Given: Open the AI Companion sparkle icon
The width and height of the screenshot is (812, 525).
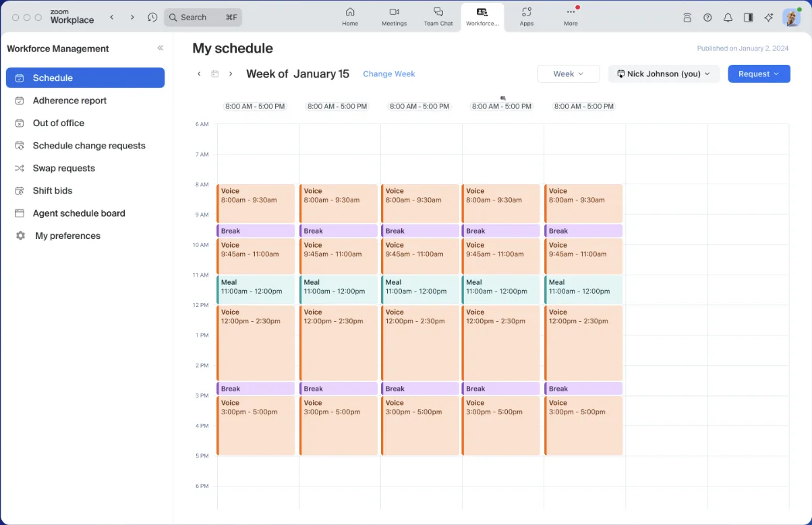Looking at the screenshot, I should 768,18.
